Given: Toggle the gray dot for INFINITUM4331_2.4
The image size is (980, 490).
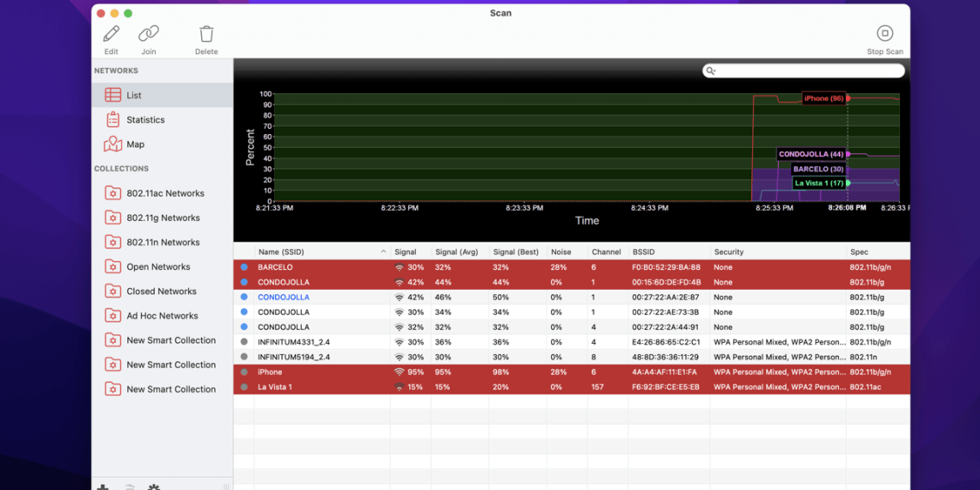Looking at the screenshot, I should pyautogui.click(x=244, y=342).
